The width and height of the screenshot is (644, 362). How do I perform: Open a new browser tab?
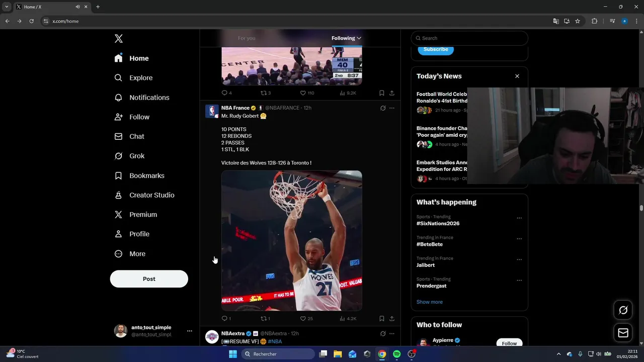pos(98,7)
